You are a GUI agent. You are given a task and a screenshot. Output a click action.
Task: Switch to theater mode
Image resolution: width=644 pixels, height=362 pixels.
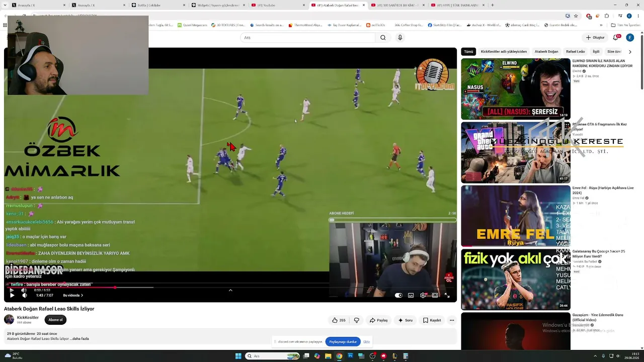point(435,295)
